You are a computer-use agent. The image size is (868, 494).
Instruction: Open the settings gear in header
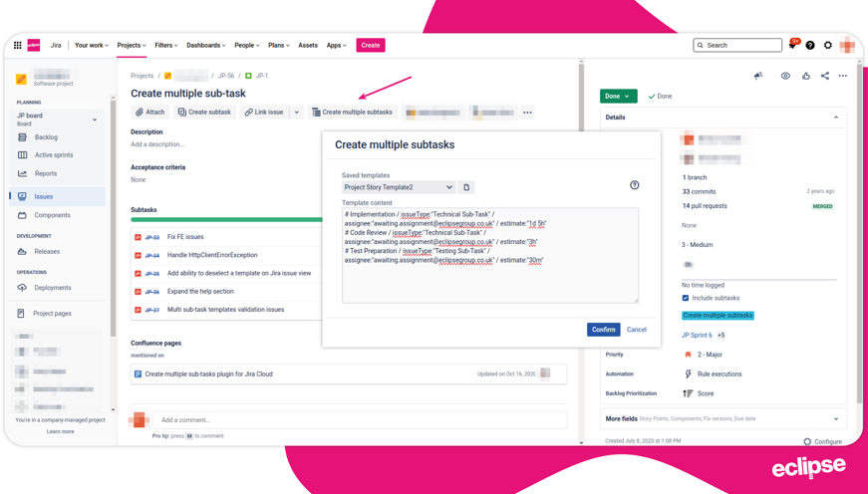point(827,46)
